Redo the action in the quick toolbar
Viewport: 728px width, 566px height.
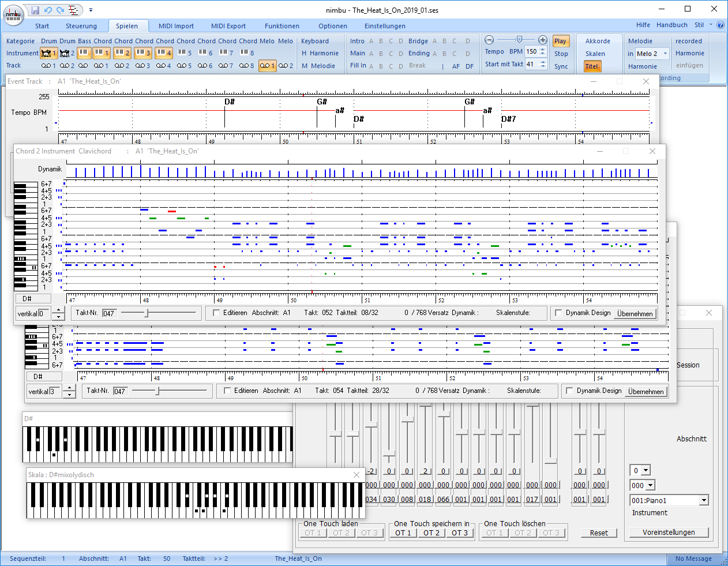[x=60, y=10]
